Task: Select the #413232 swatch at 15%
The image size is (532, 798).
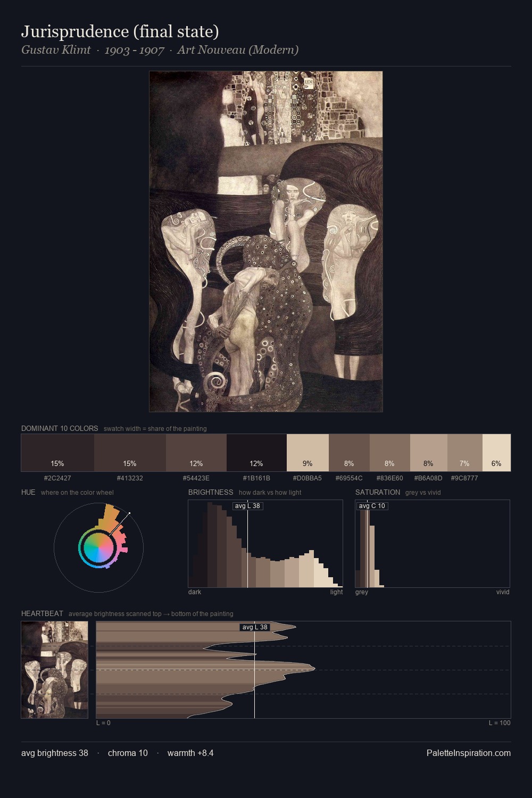Action: pos(130,453)
